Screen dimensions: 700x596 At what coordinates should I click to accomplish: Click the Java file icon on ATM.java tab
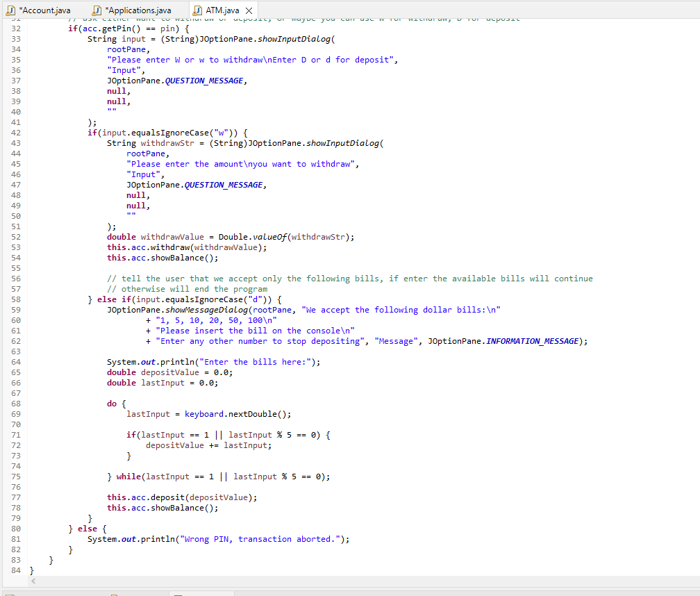point(197,10)
